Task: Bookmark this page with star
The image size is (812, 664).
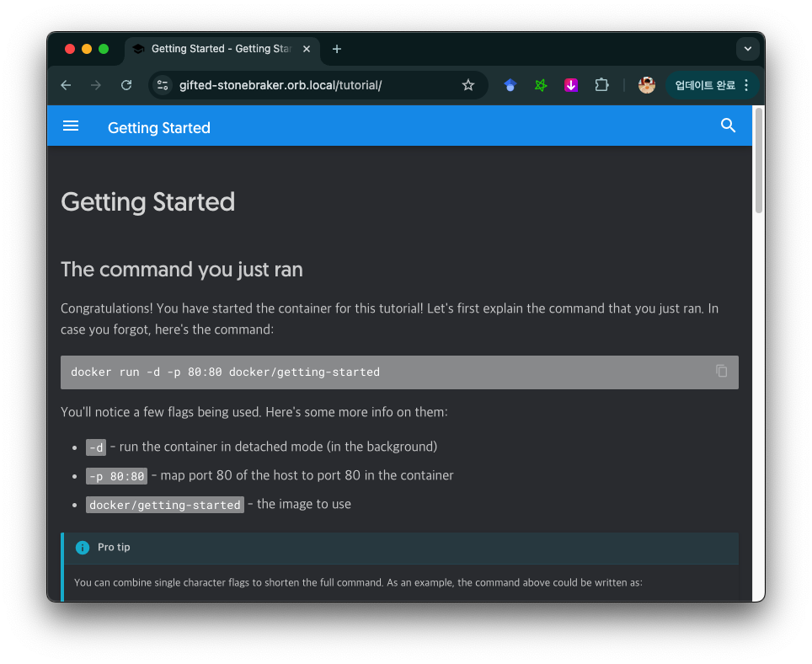Action: (468, 85)
